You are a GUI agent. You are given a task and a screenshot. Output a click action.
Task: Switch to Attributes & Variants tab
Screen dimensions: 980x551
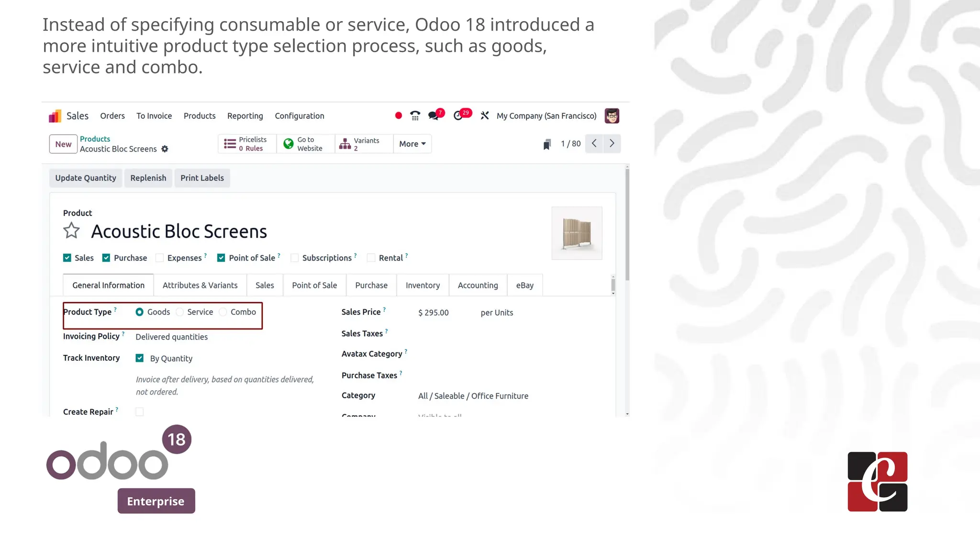click(200, 285)
